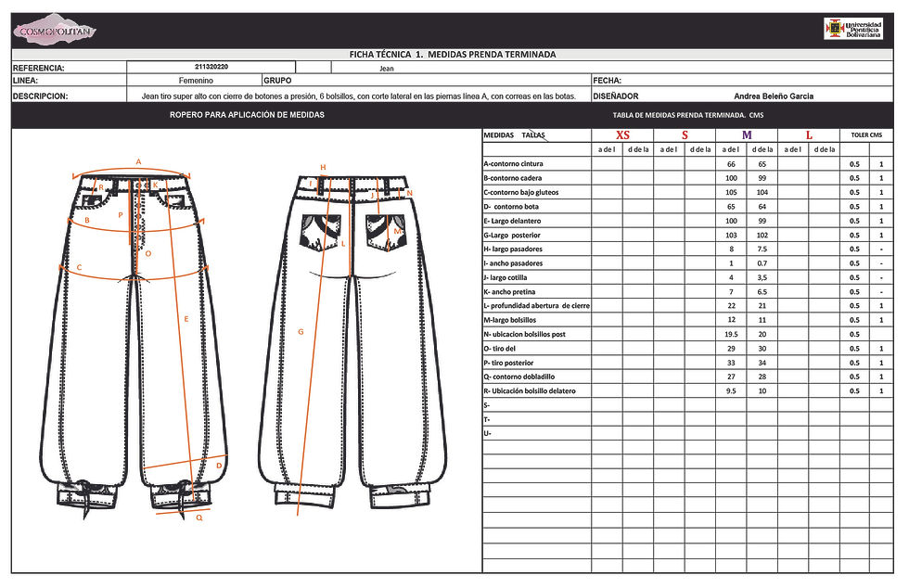Click the 'B-contorno cadera' row label
The width and height of the screenshot is (909, 588).
[512, 178]
